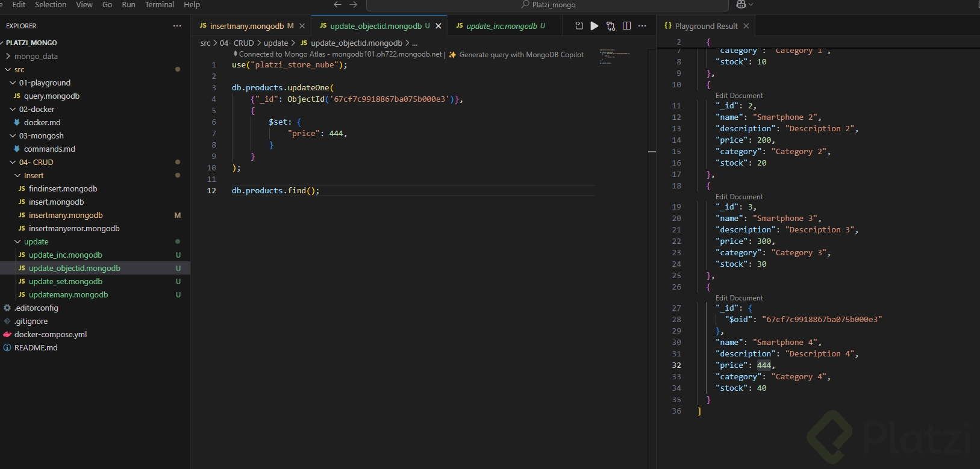Click the open changes compare icon
980x469 pixels.
(611, 26)
